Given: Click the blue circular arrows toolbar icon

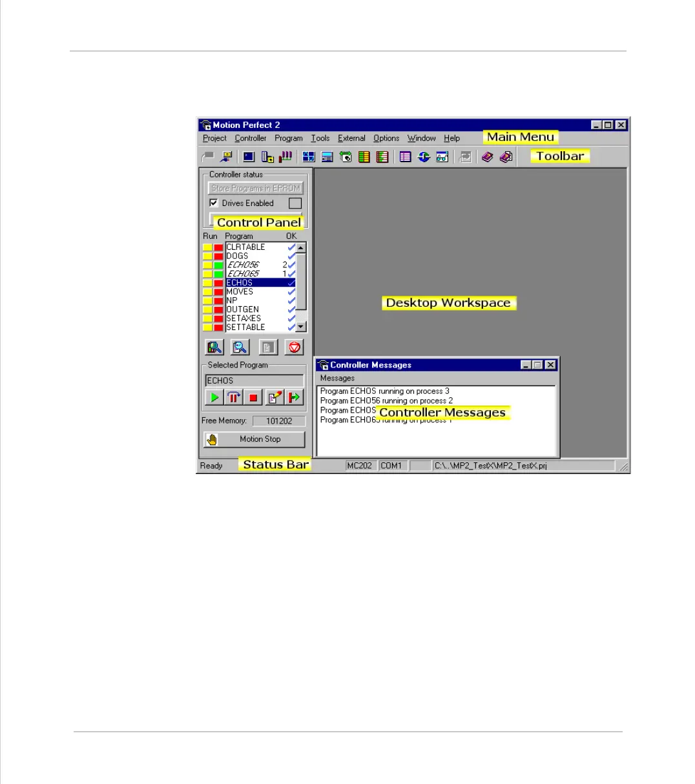Looking at the screenshot, I should [424, 156].
